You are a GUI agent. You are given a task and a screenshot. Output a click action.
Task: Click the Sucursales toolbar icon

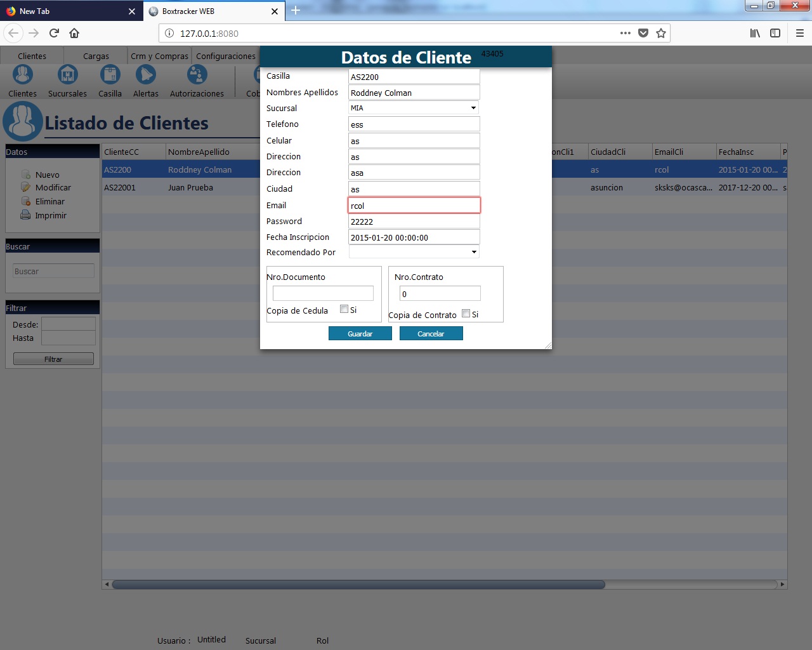(x=67, y=76)
